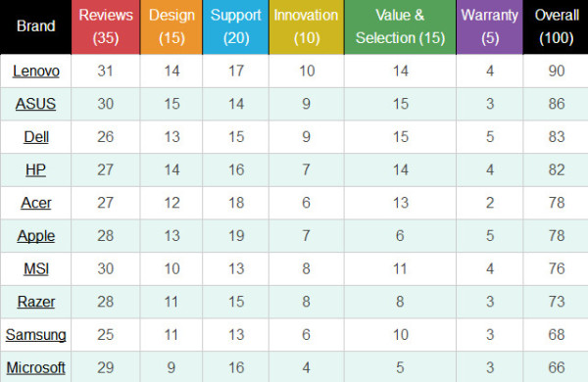The height and width of the screenshot is (382, 588).
Task: Open the Acer brand link
Action: (36, 203)
